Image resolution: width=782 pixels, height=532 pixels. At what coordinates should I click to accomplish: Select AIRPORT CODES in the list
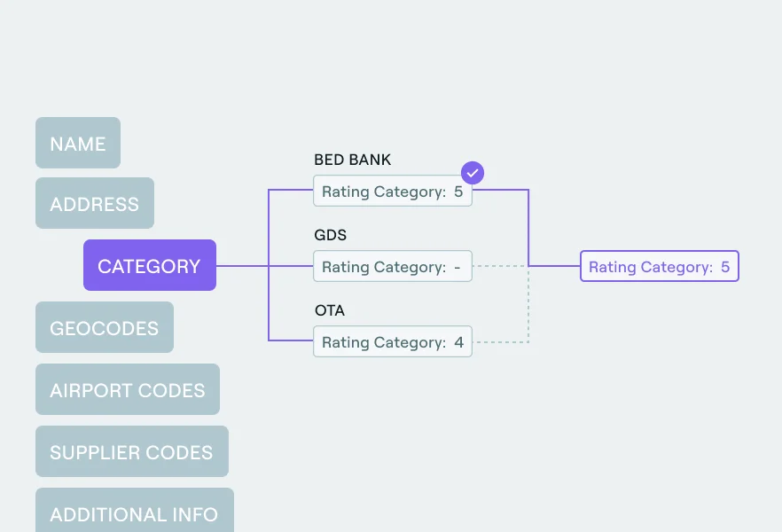tap(128, 390)
